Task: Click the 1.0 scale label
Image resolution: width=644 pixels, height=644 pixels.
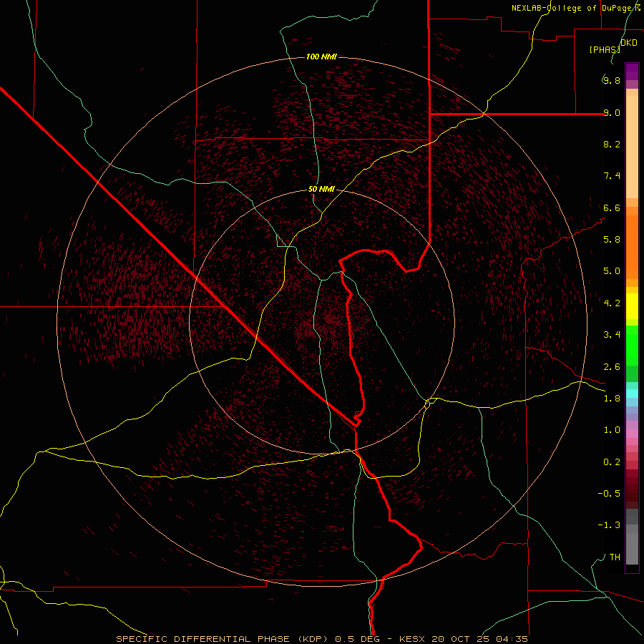Action: pos(612,430)
